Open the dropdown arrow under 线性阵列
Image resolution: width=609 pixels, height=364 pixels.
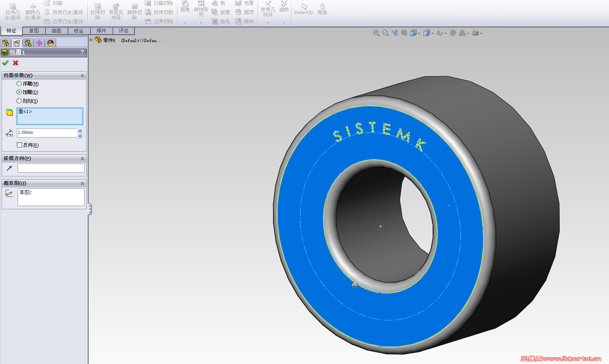tap(201, 23)
